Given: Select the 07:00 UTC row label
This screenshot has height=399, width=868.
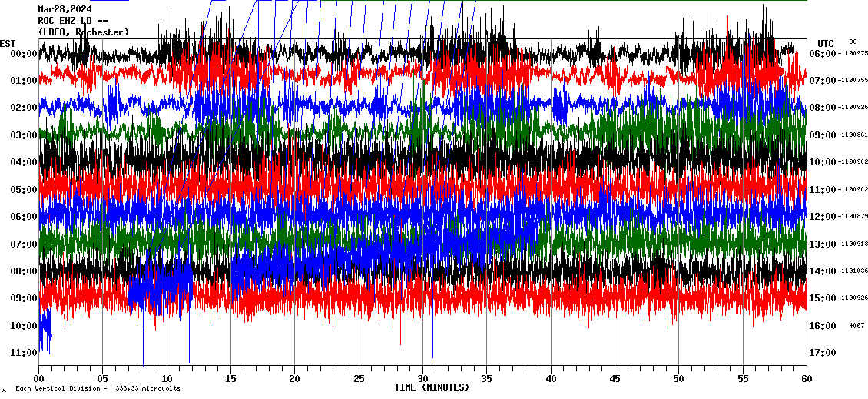Looking at the screenshot, I should [x=822, y=81].
